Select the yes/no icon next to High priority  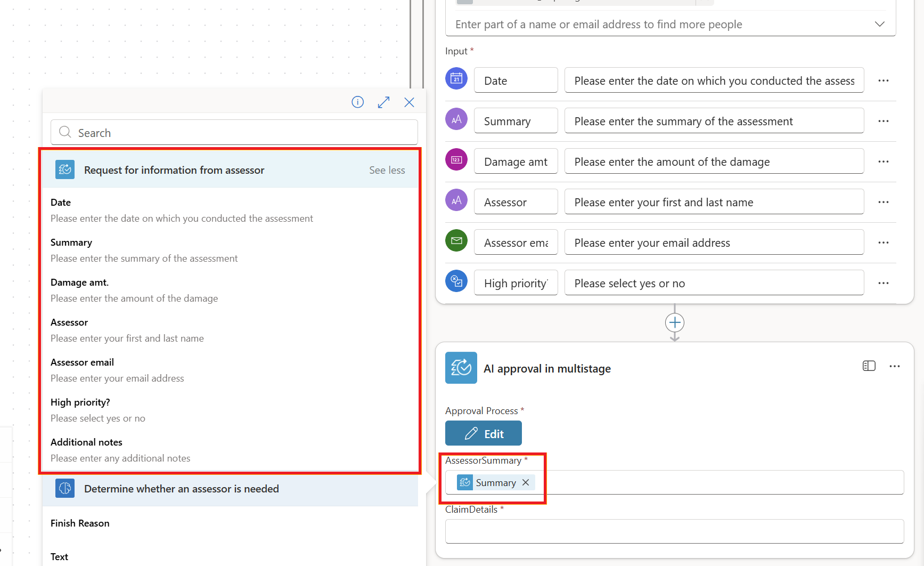click(456, 281)
